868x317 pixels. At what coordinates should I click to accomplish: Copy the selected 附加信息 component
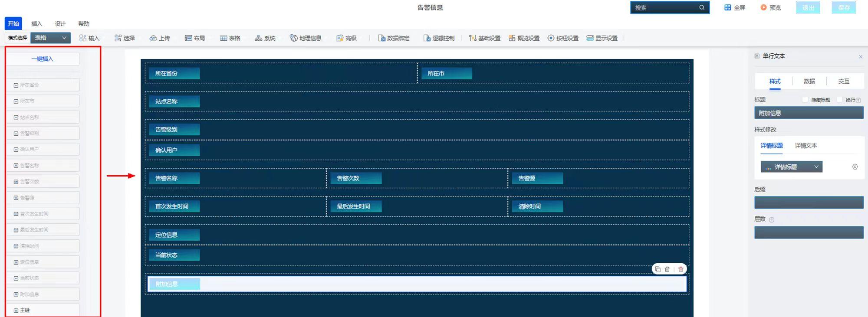[658, 269]
